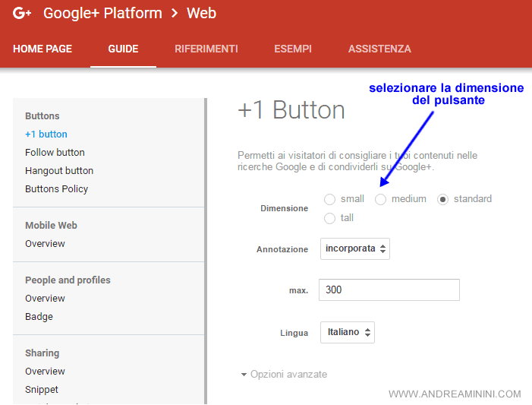The width and height of the screenshot is (532, 405).
Task: Click the Annotazione label
Action: point(282,249)
